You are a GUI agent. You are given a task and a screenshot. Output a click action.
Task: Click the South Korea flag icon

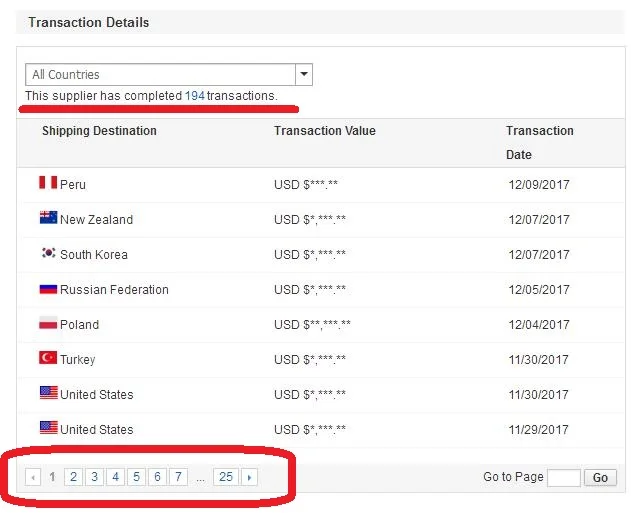(x=48, y=254)
